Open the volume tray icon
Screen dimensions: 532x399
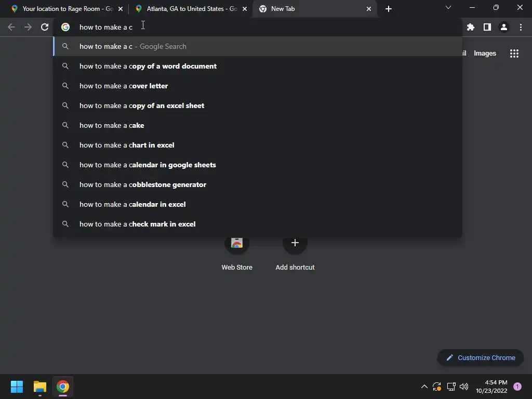click(x=464, y=387)
